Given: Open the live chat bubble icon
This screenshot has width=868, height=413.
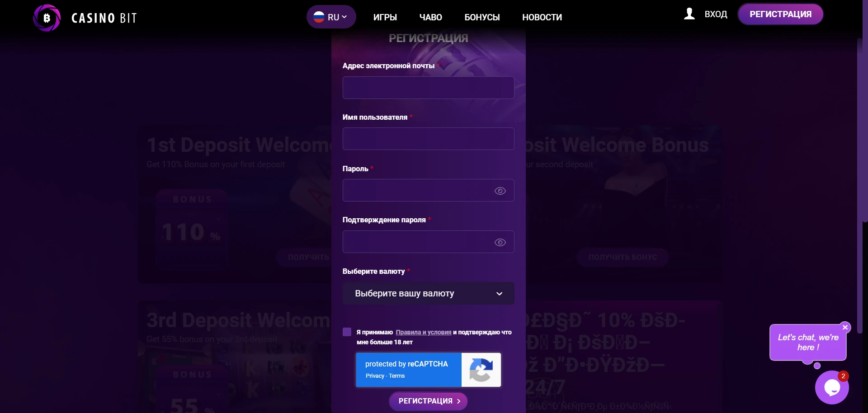Looking at the screenshot, I should [832, 387].
